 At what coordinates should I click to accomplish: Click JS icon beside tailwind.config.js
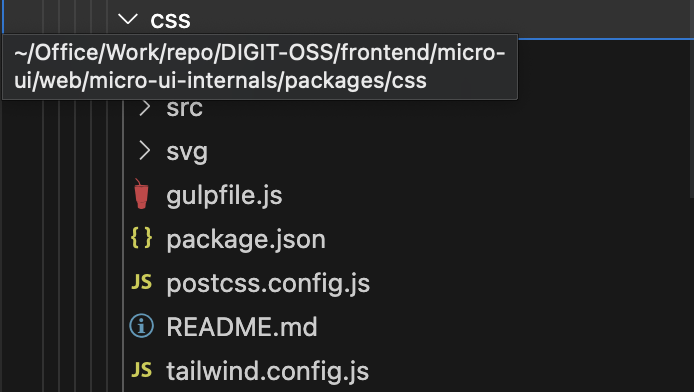142,370
